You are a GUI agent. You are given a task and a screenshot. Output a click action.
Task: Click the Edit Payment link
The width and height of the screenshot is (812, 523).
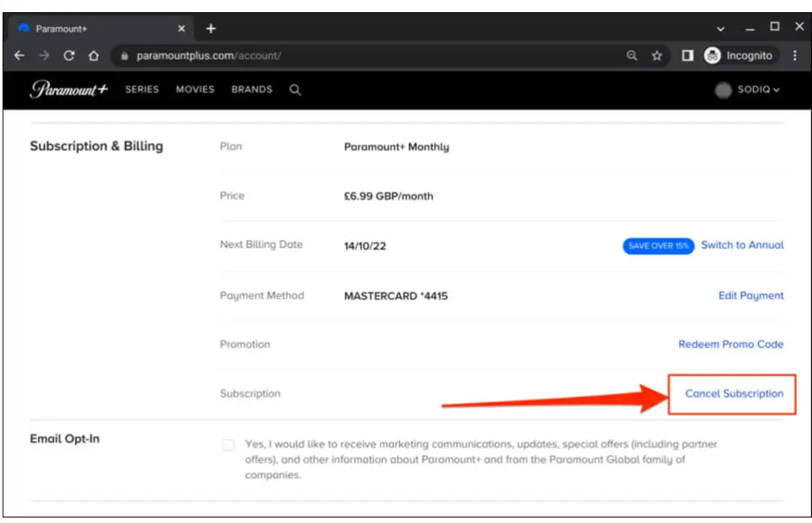tap(751, 295)
